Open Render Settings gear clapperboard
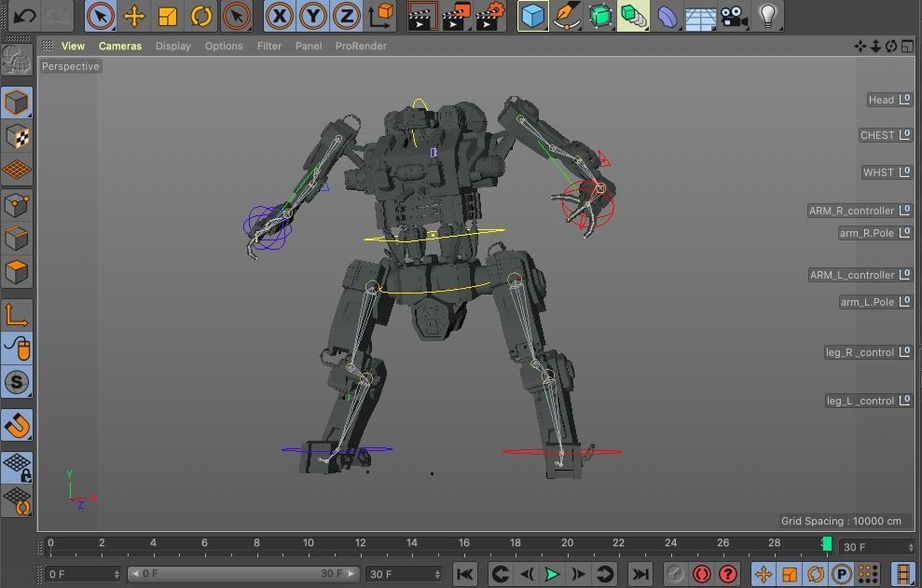Viewport: 922px width, 588px height. tap(489, 16)
